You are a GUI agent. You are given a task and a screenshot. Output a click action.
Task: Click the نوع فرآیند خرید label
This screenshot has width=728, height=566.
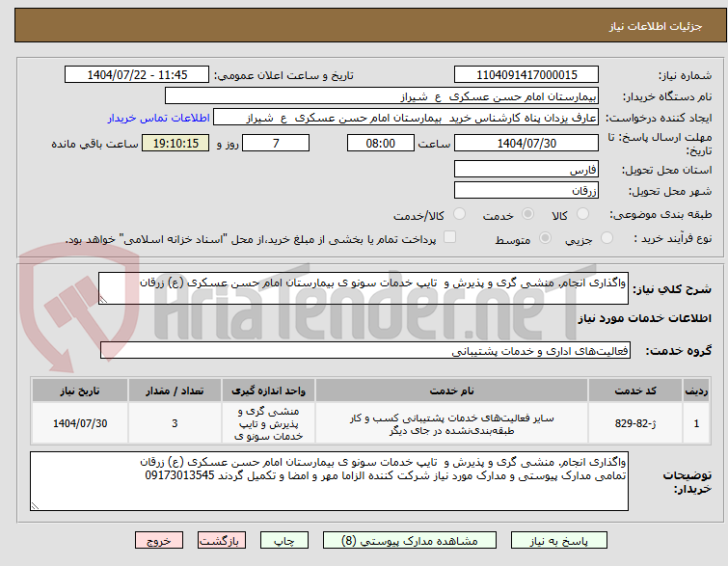[x=673, y=238]
